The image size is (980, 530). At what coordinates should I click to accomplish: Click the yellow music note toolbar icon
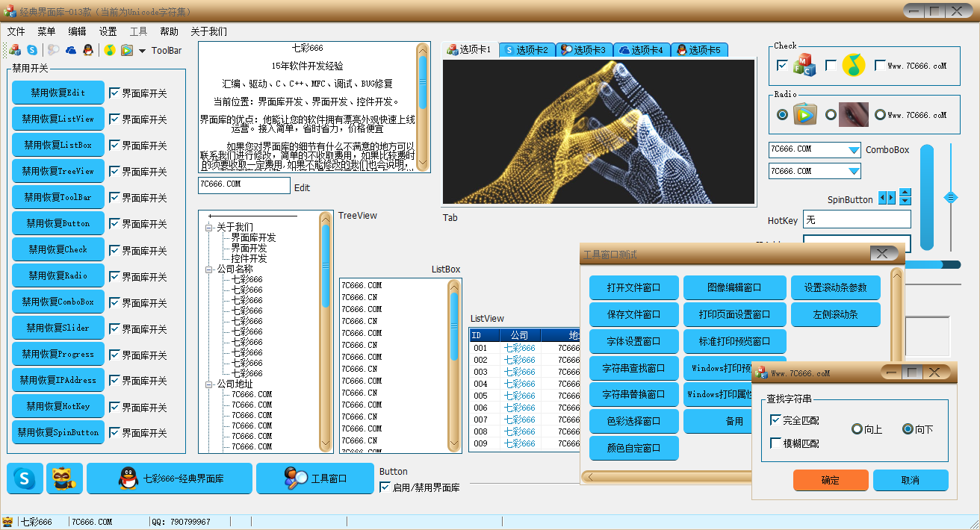(x=110, y=50)
